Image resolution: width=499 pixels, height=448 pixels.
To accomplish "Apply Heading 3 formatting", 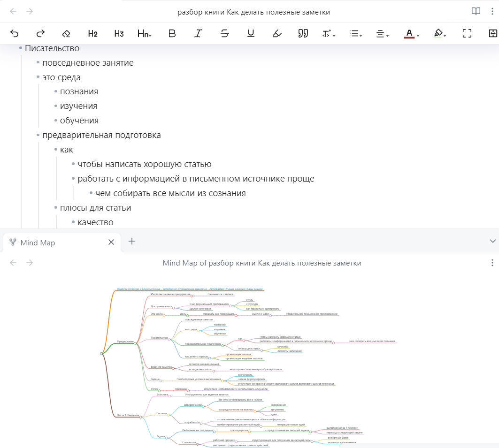I will click(118, 33).
